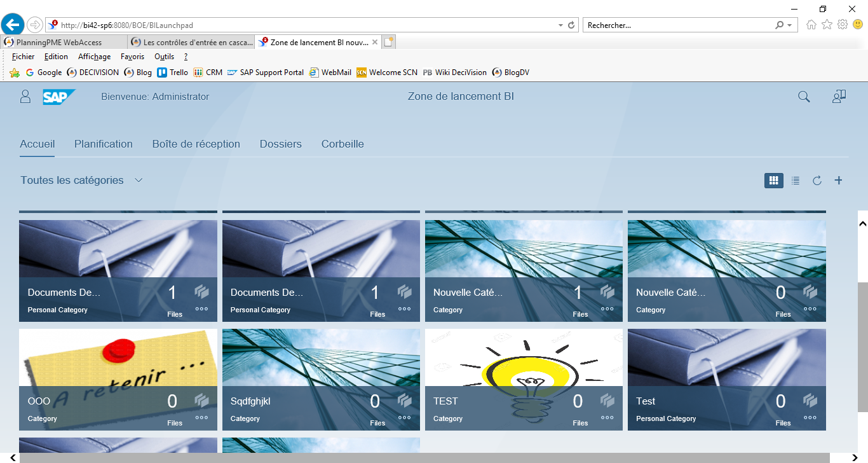
Task: Switch to the Corbeille tab
Action: click(x=342, y=144)
